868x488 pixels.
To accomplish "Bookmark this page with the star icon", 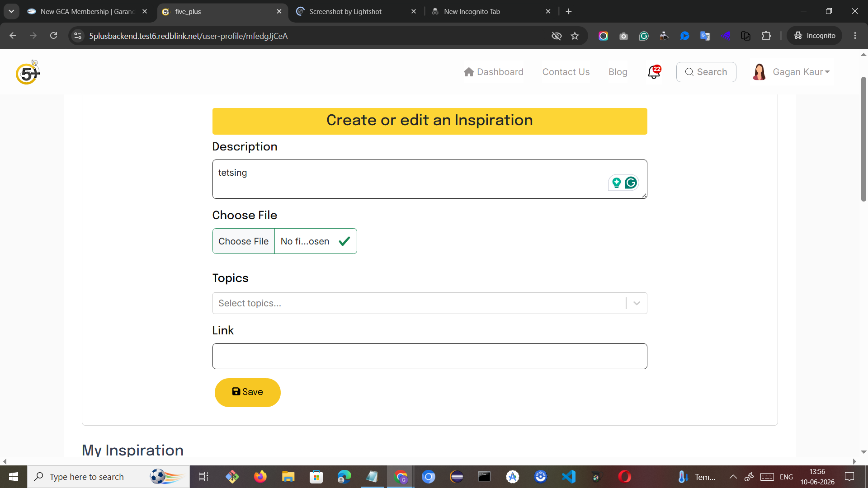I will [x=575, y=36].
